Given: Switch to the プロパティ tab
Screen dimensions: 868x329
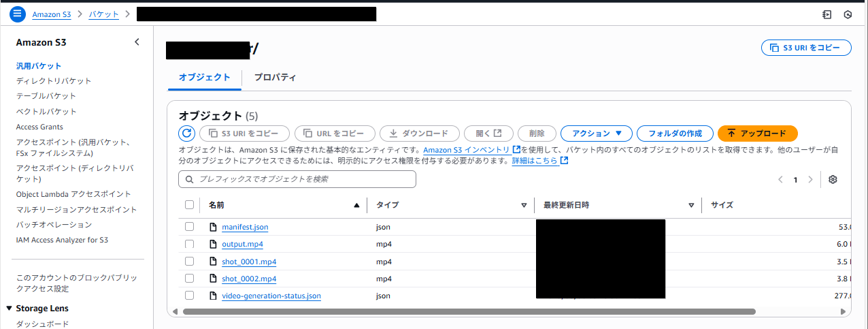Looking at the screenshot, I should pos(275,77).
